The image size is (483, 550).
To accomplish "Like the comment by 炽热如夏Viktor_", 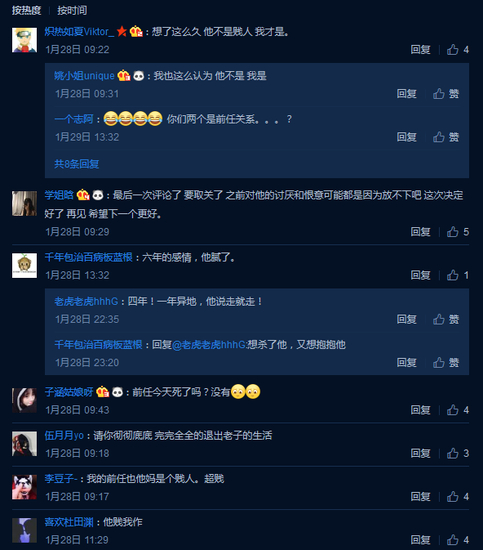I will click(x=457, y=50).
